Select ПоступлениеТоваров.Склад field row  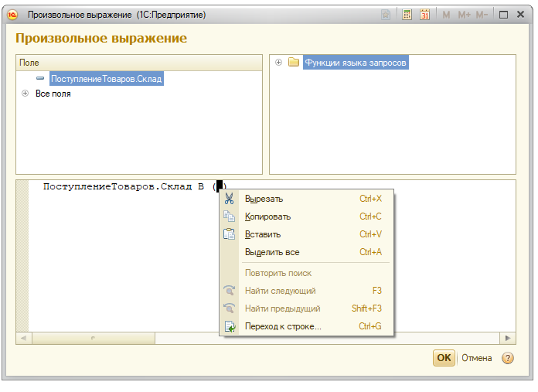click(x=107, y=79)
